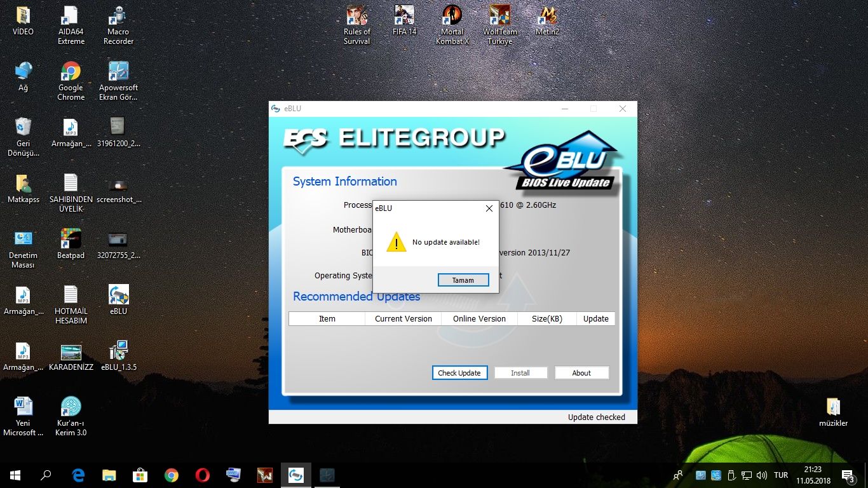Open Microsoft Store from the taskbar
Screen dimensions: 868x488
click(140, 475)
